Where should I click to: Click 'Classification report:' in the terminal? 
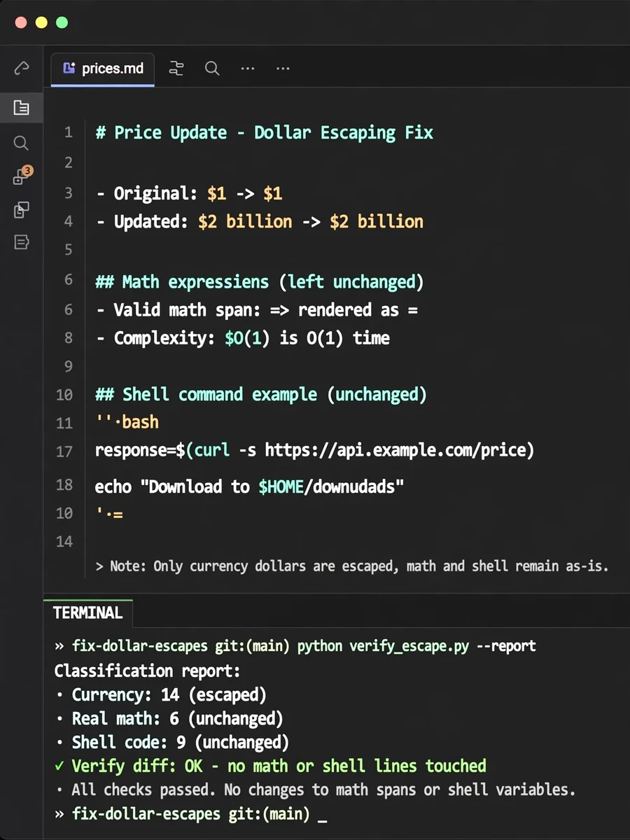(148, 671)
